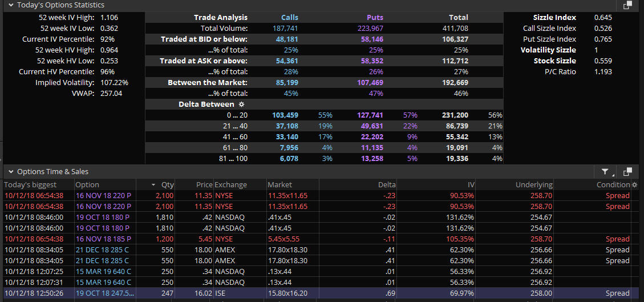The width and height of the screenshot is (644, 302).
Task: Collapse the Options Time & Sales section
Action: pyautogui.click(x=11, y=172)
